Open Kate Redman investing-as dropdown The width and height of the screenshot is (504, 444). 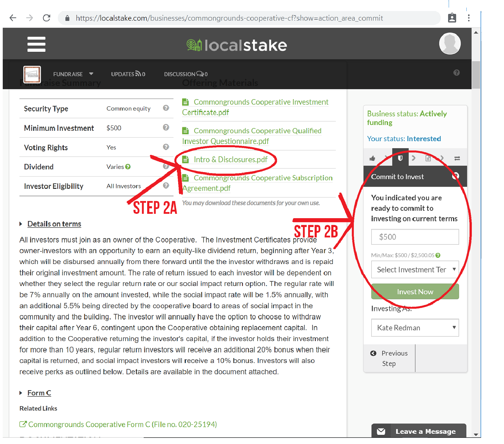coord(415,327)
